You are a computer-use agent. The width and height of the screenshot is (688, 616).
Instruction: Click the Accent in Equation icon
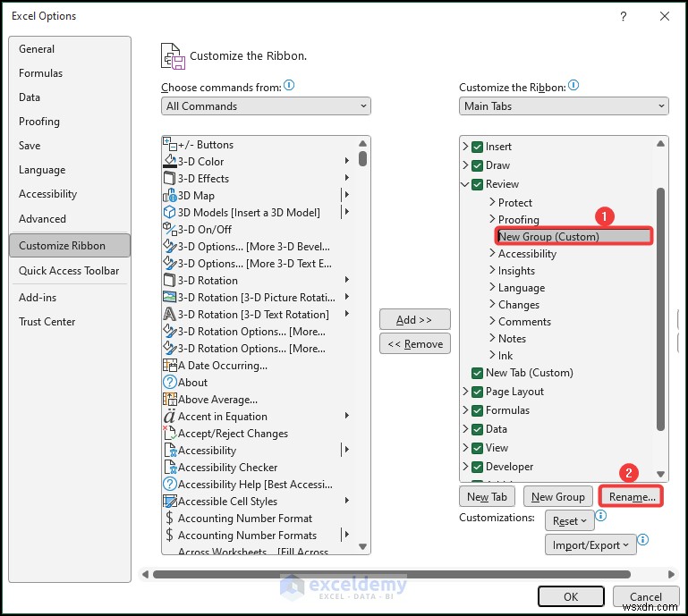coord(170,416)
